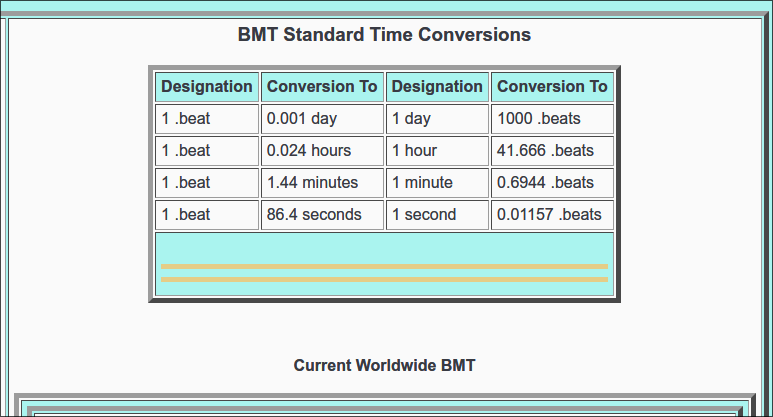
Task: Click the Designation header above 1 day
Action: tap(437, 87)
